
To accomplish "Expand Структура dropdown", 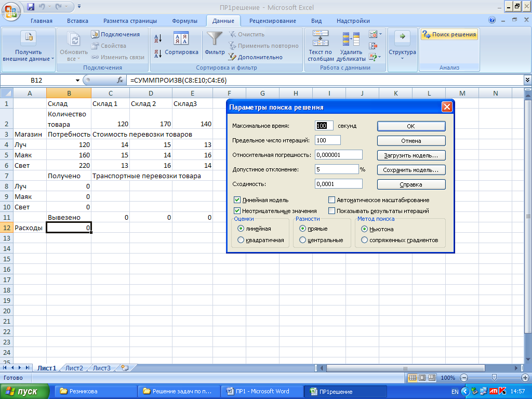I will coord(403,46).
